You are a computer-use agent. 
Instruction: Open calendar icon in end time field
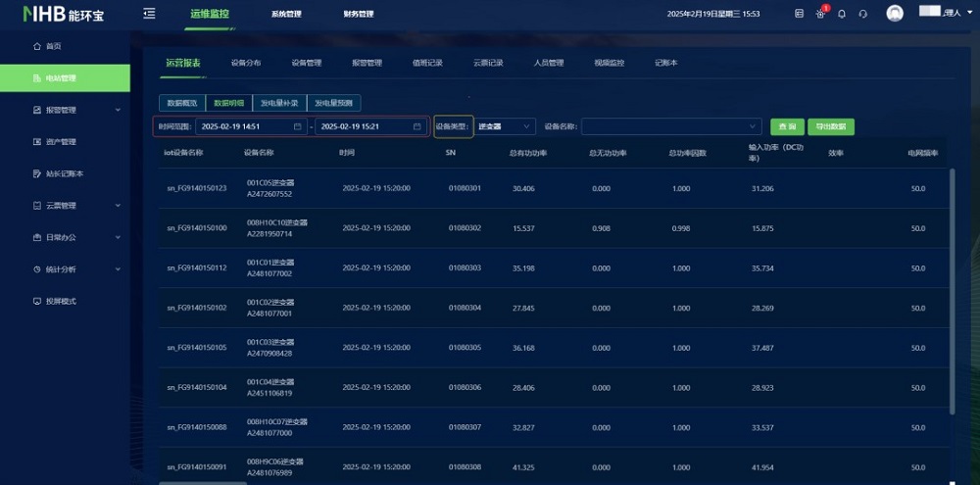pos(416,126)
